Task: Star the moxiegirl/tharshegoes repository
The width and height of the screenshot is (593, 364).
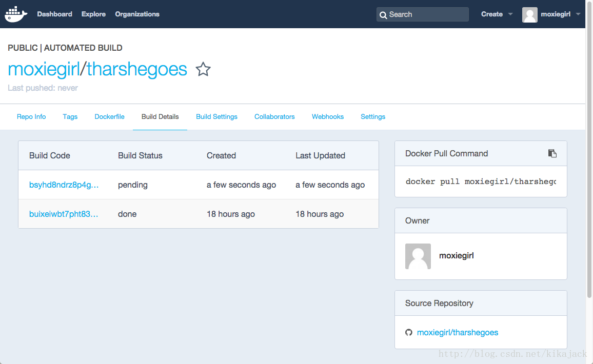Action: click(x=203, y=69)
